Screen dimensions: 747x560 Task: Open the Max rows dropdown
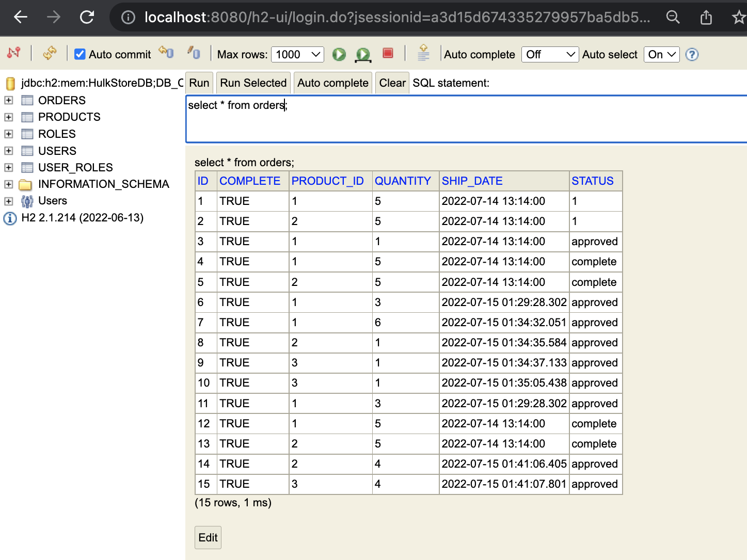[298, 54]
